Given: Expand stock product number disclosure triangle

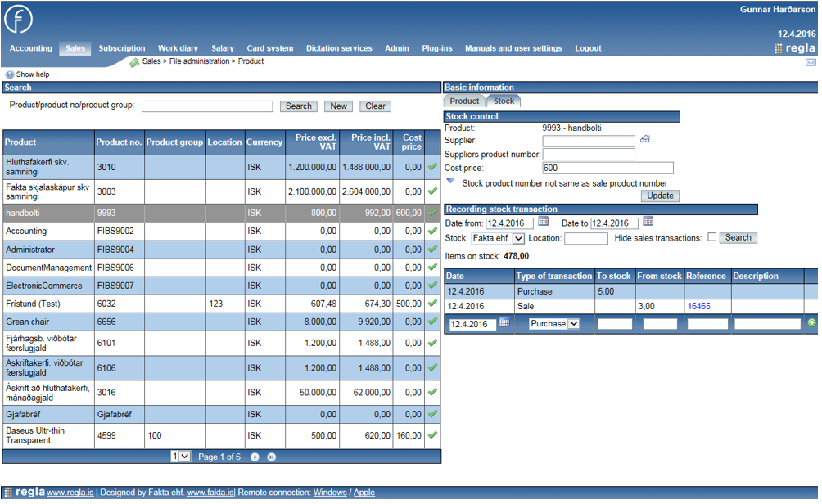Looking at the screenshot, I should point(450,182).
